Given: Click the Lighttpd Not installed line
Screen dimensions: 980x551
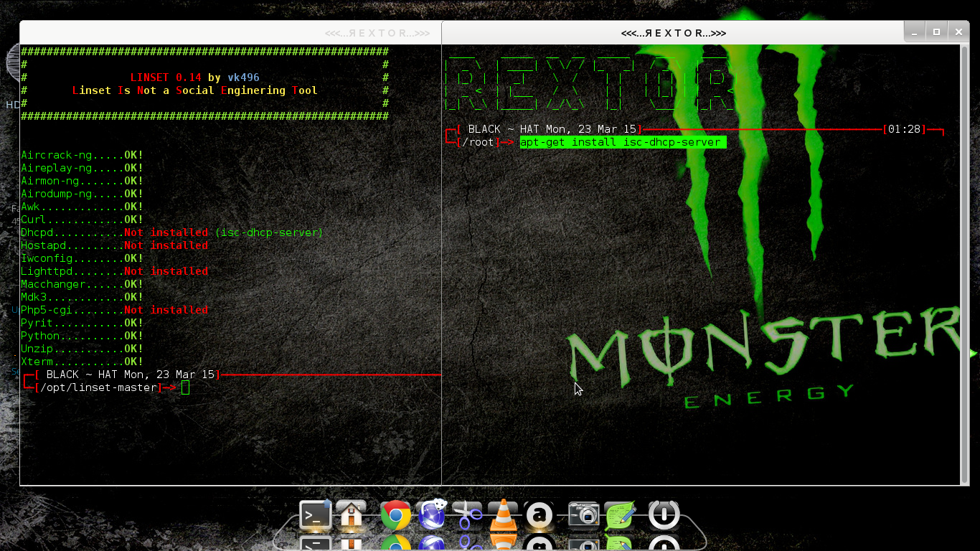Looking at the screenshot, I should point(115,271).
